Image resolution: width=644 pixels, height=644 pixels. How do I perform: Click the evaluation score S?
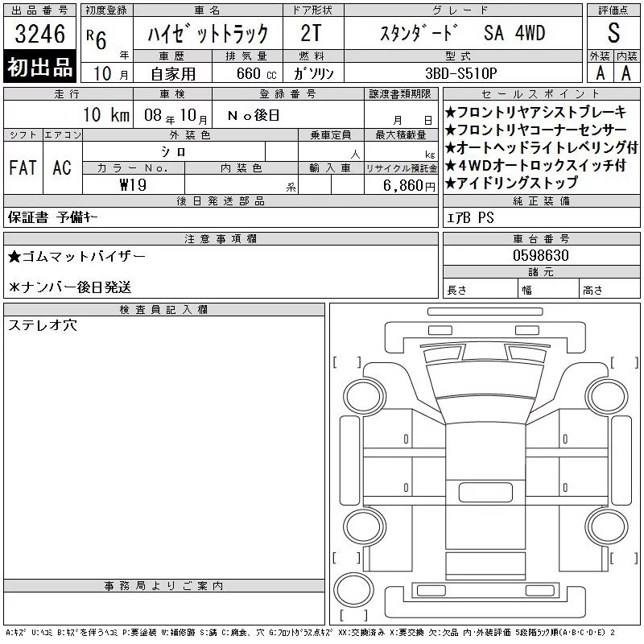pyautogui.click(x=613, y=33)
